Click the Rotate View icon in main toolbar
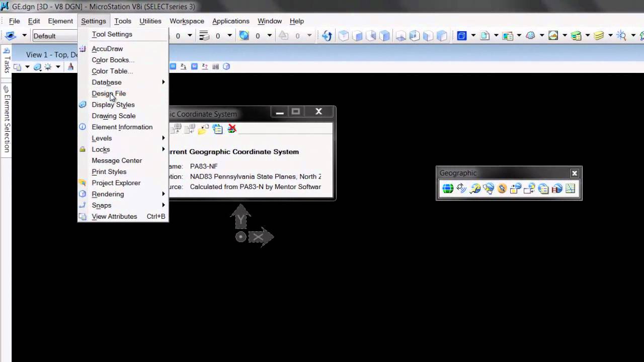This screenshot has width=644, height=362. (x=327, y=36)
